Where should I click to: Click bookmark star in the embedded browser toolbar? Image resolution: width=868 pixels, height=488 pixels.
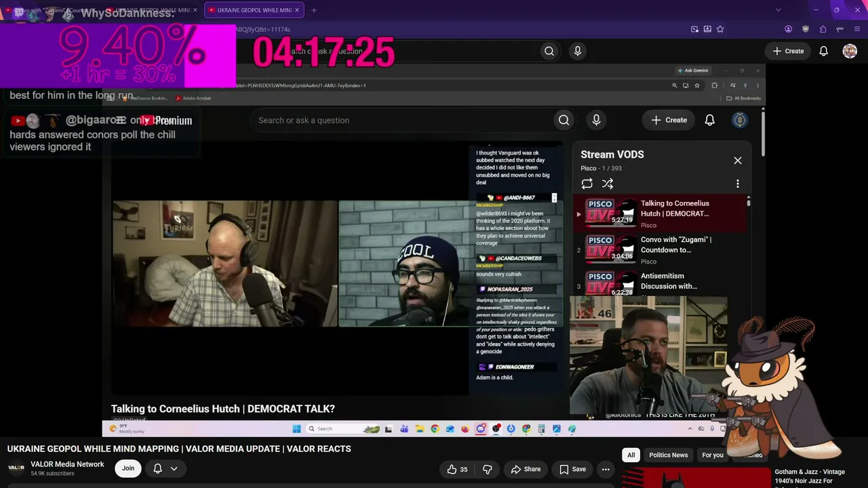(x=697, y=85)
